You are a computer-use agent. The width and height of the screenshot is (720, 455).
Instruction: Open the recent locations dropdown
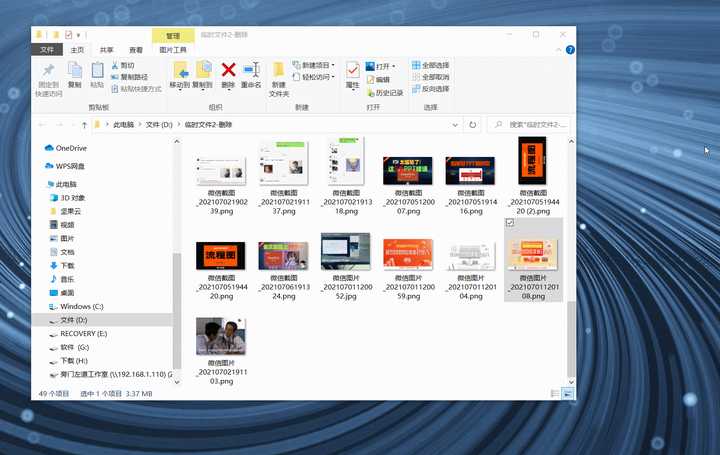(73, 125)
